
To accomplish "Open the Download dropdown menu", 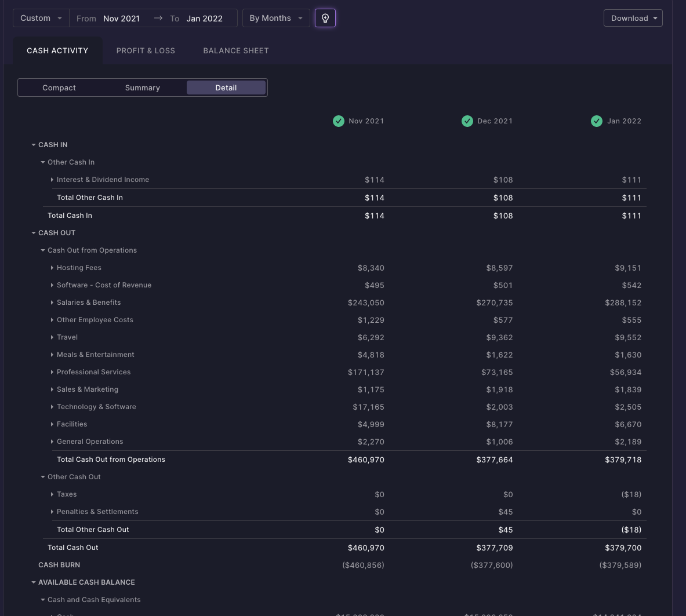I will 633,18.
